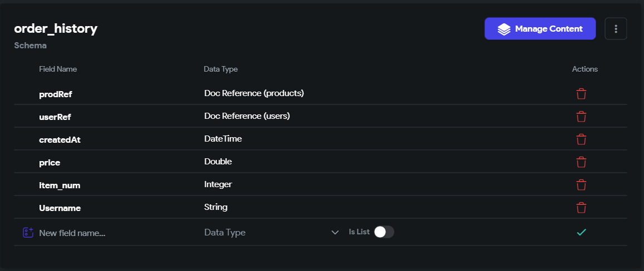Select the prodRef field name

coord(56,94)
